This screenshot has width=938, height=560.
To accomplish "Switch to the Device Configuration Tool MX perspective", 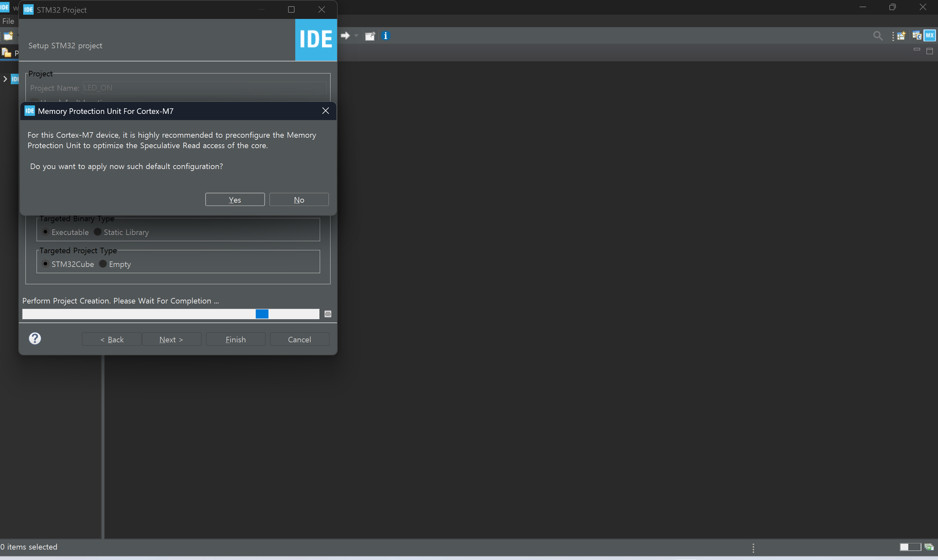I will pos(930,36).
